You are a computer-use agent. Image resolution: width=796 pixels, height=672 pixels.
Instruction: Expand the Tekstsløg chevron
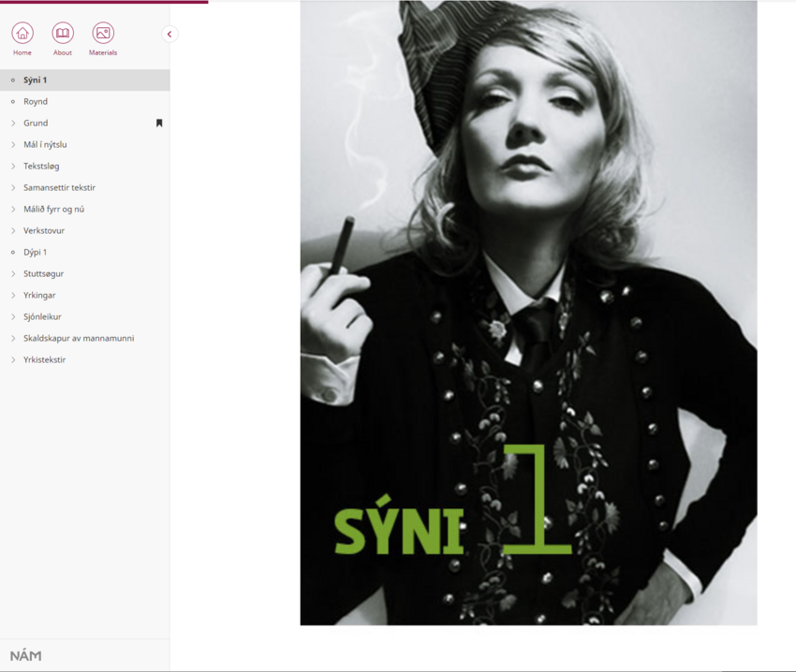[13, 166]
